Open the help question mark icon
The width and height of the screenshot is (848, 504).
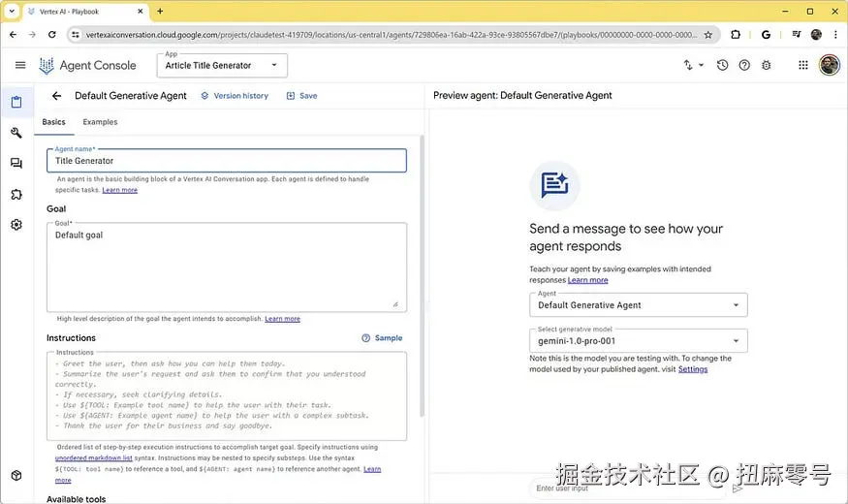[x=744, y=66]
